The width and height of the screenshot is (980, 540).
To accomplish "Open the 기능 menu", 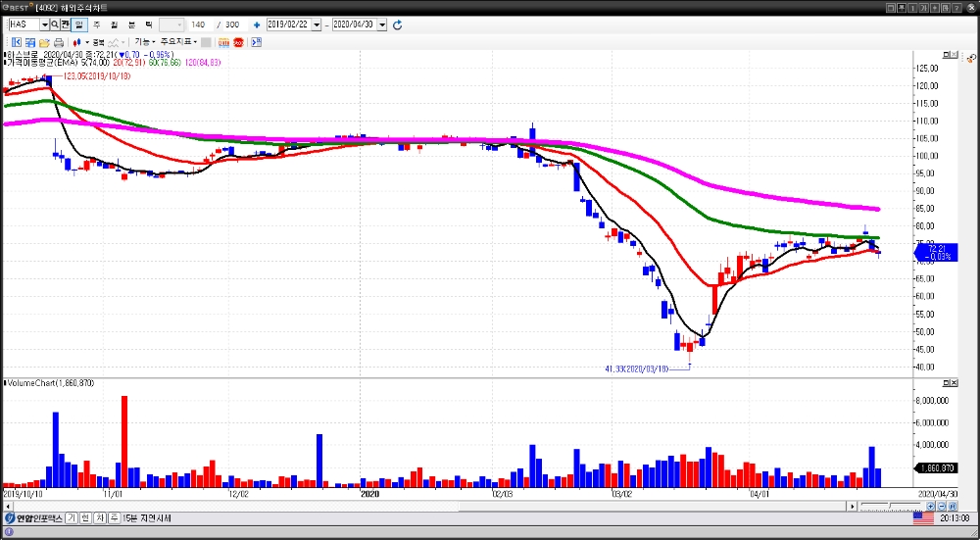I will tap(143, 42).
